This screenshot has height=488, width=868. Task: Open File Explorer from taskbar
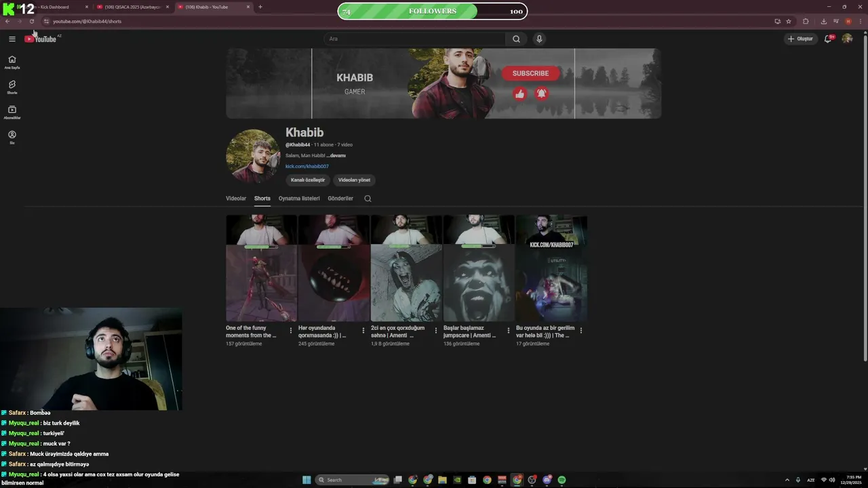(x=442, y=480)
